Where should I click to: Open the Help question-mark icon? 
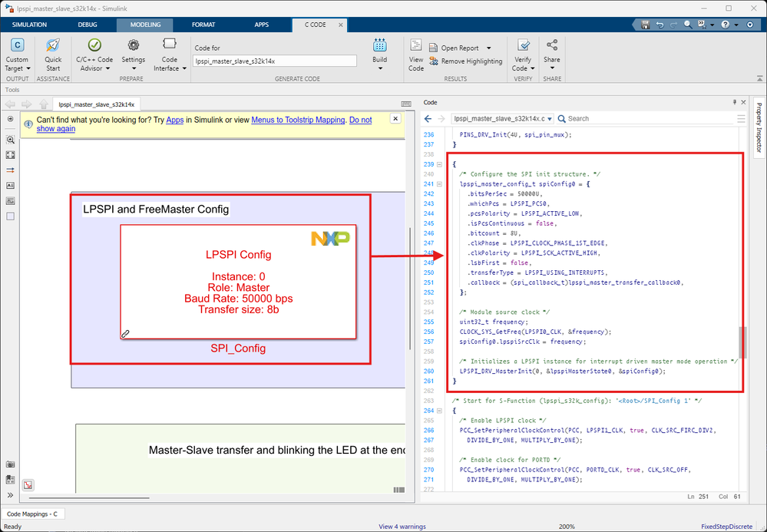725,25
